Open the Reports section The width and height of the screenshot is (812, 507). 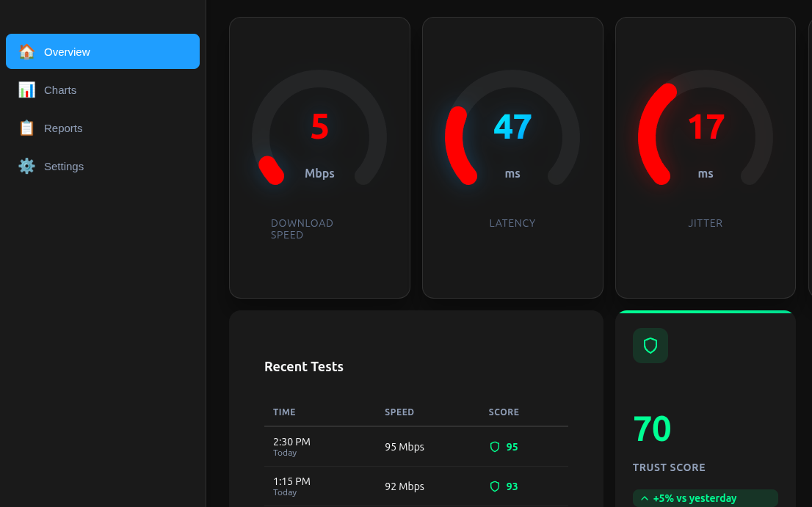point(103,128)
